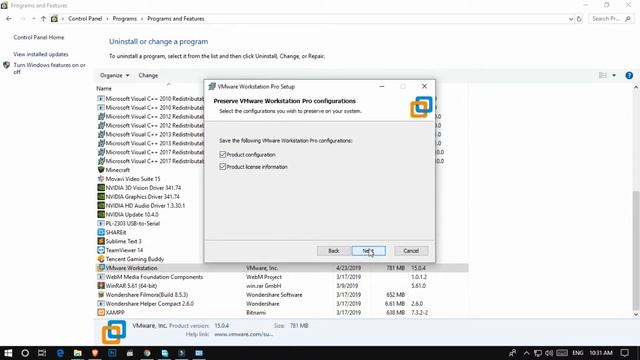The height and width of the screenshot is (360, 640).
Task: Select Tencent Gaming Buddy entry
Action: click(135, 259)
